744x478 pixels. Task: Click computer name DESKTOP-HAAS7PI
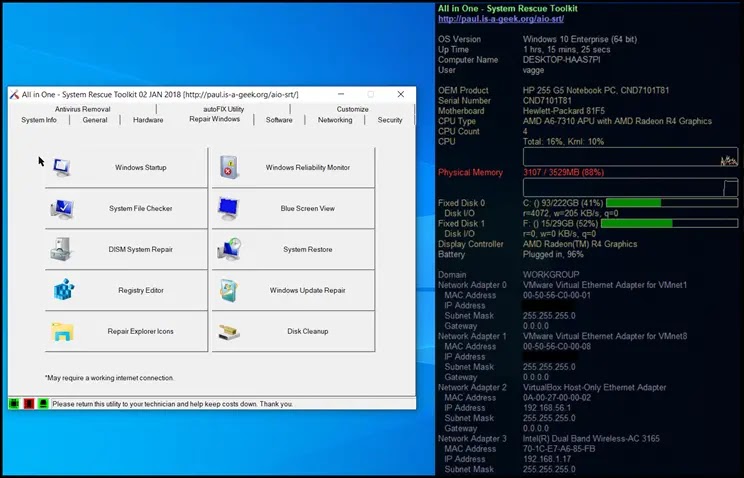click(561, 60)
